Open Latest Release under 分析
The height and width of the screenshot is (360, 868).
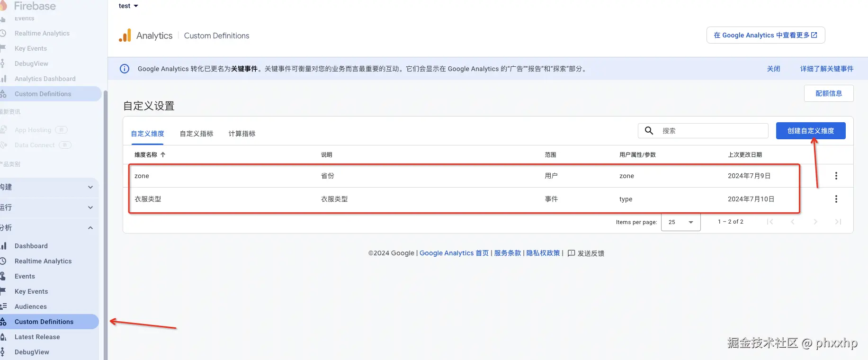(x=37, y=337)
